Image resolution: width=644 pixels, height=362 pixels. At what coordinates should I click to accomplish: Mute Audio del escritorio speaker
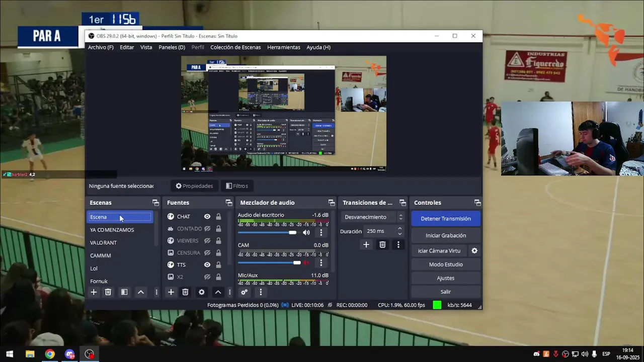[x=306, y=232]
